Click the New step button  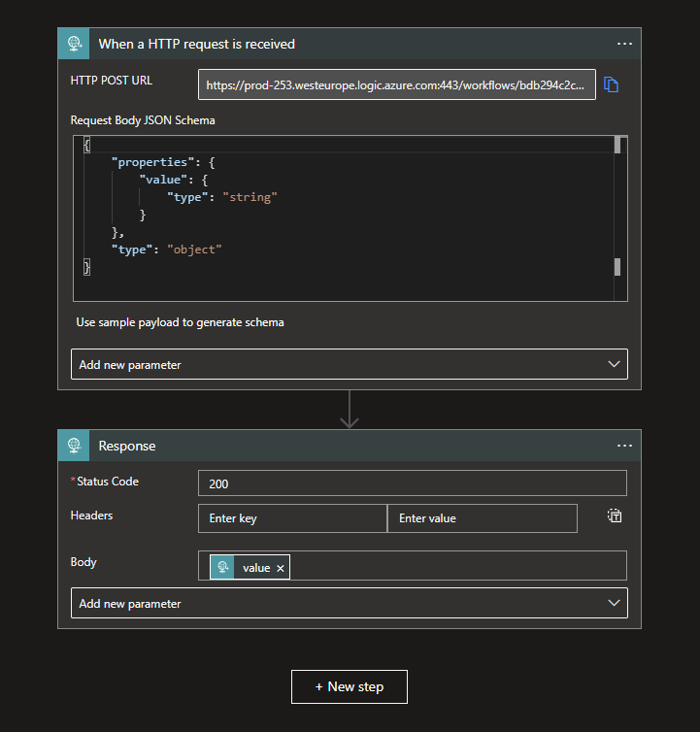click(x=350, y=686)
